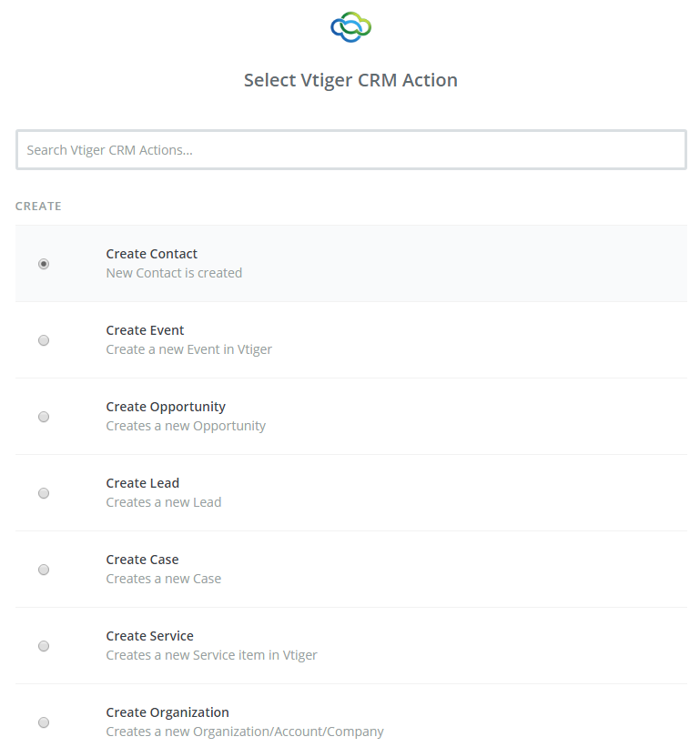Viewport: 700px width, 747px height.
Task: Click the "Create Contact" title text
Action: click(151, 254)
